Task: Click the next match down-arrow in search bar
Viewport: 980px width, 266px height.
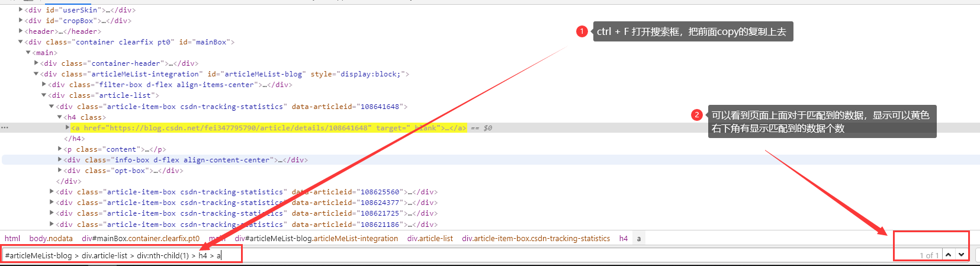Action: click(961, 254)
